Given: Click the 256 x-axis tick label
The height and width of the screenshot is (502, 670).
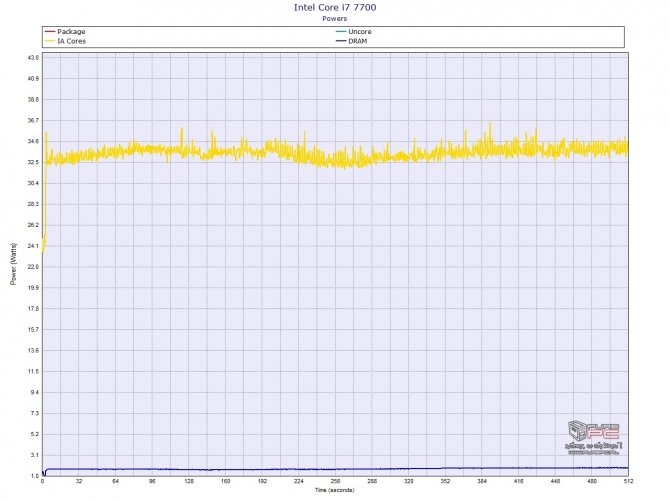Looking at the screenshot, I should [335, 481].
